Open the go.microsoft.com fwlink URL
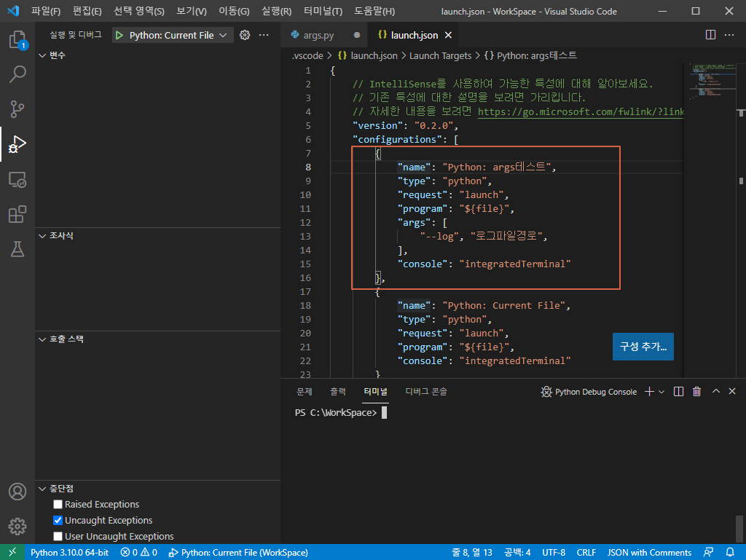This screenshot has height=560, width=746. [581, 111]
